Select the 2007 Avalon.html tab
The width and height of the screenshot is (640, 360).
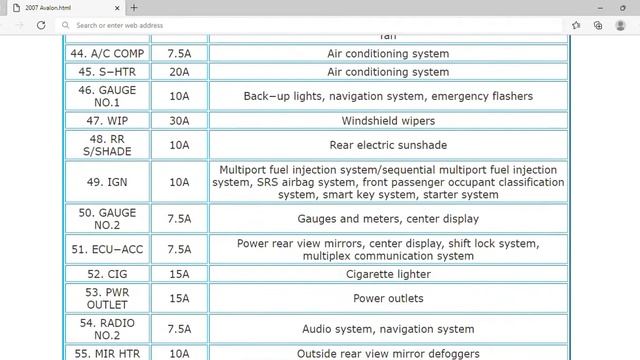[65, 8]
